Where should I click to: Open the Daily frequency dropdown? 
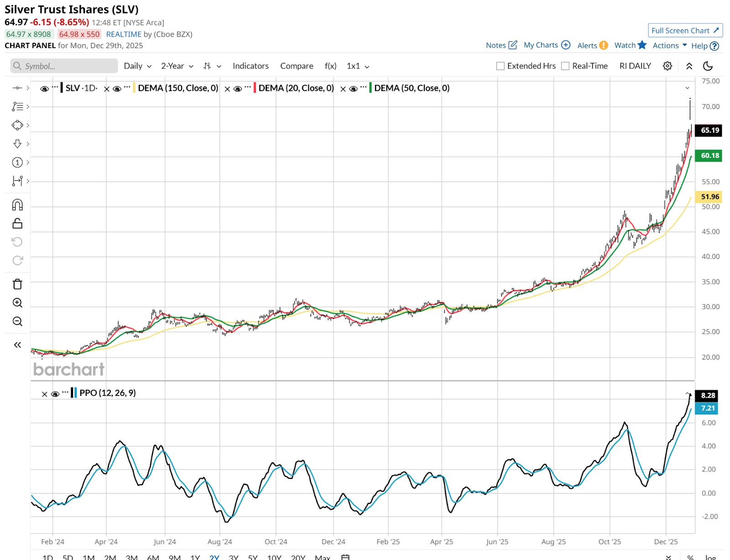137,66
